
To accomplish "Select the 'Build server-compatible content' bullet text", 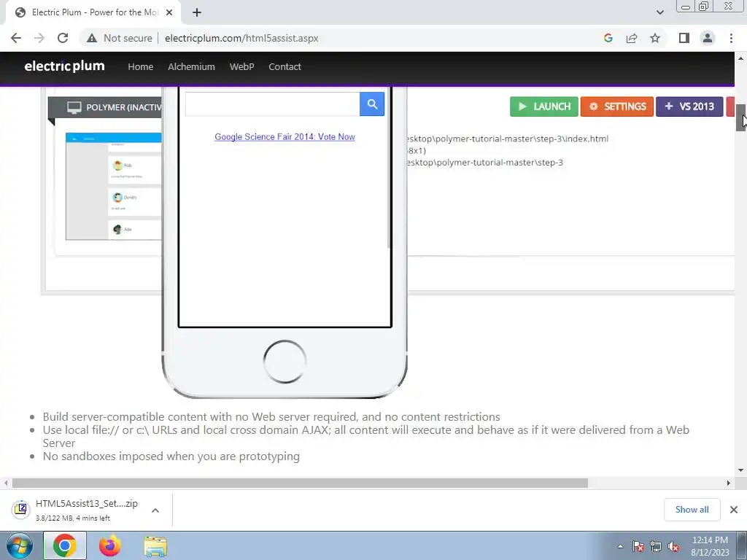I will pyautogui.click(x=271, y=416).
